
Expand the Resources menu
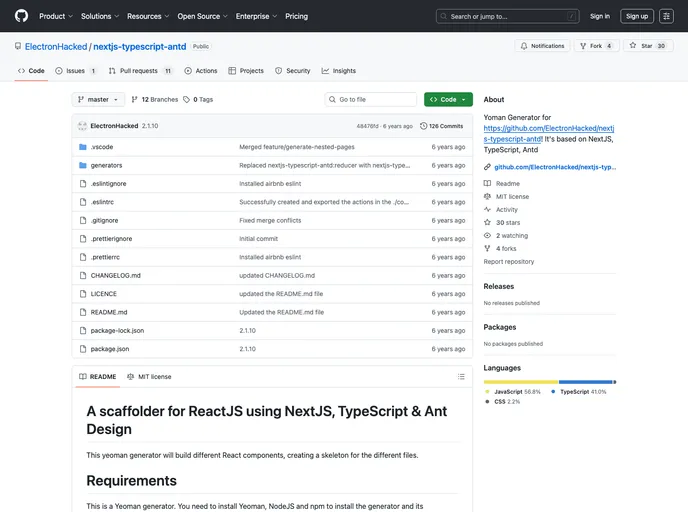click(x=148, y=16)
